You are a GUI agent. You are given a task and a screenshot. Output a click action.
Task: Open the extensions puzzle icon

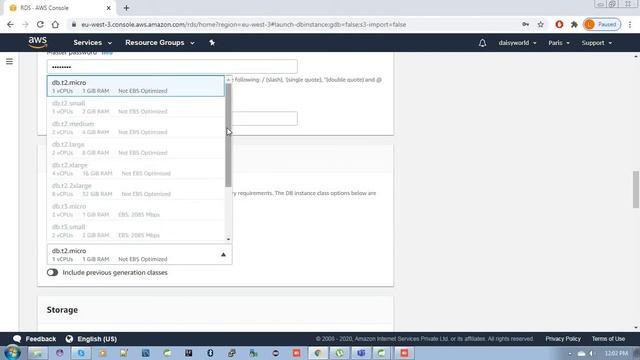(574, 24)
